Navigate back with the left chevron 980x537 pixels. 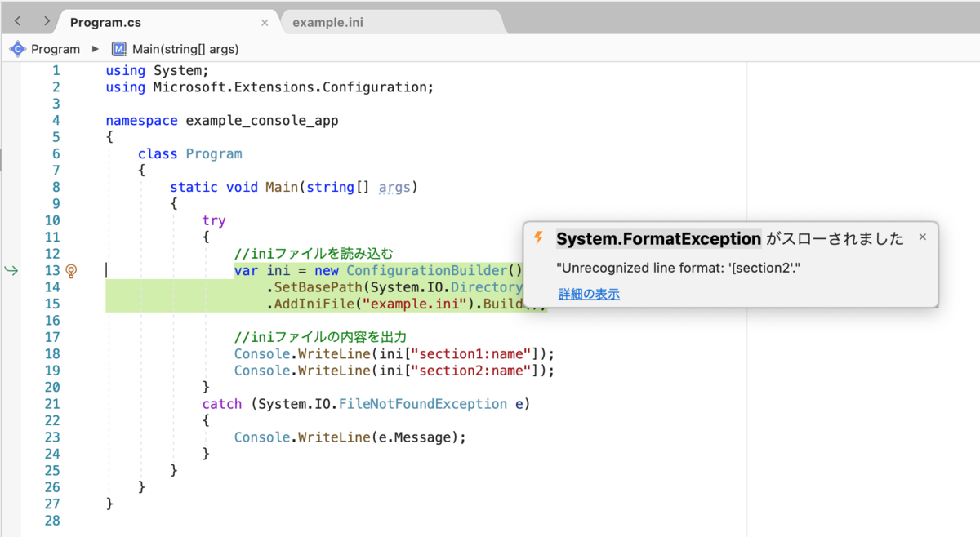tap(17, 20)
